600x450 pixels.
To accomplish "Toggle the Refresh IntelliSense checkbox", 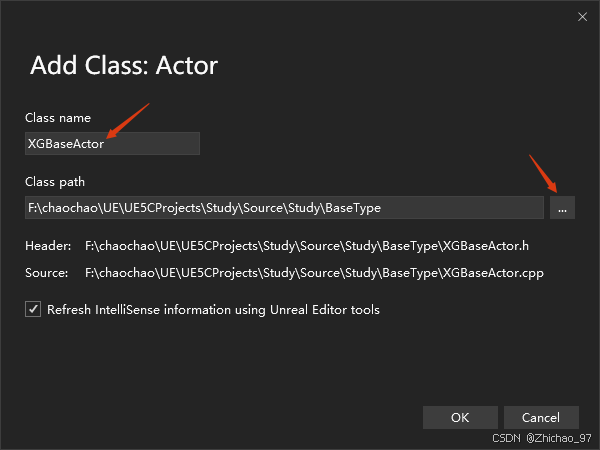I will (x=33, y=310).
